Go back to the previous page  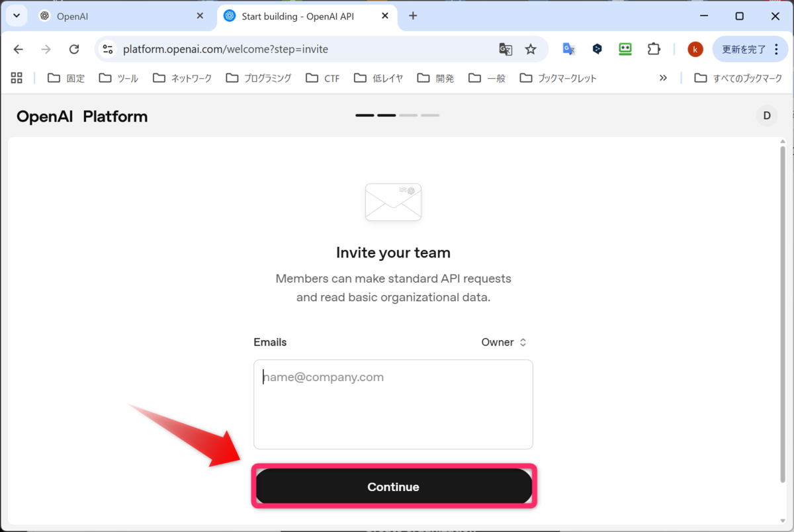(x=19, y=49)
